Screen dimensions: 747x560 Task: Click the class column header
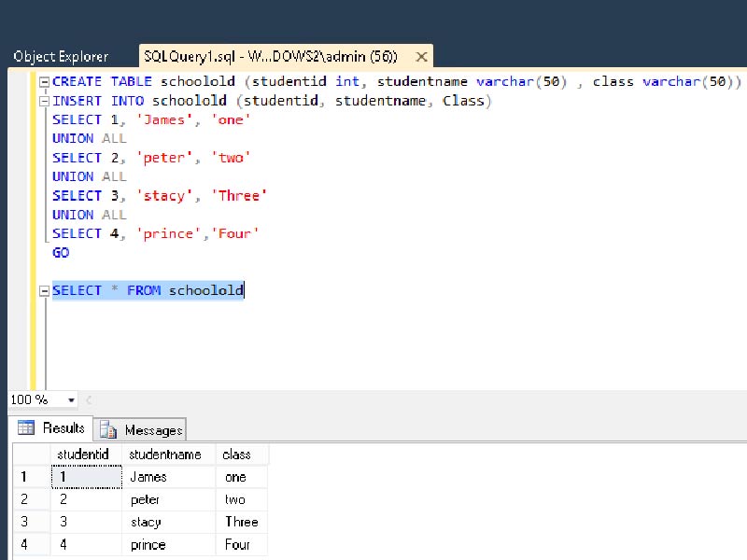[x=235, y=454]
